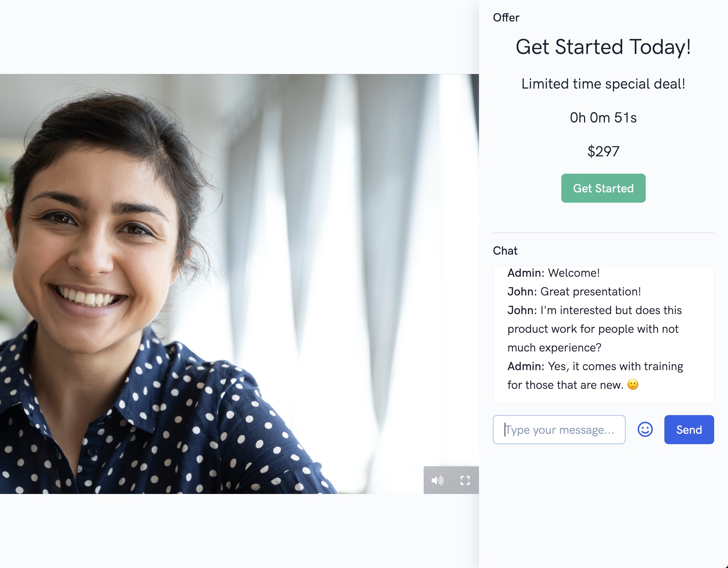728x568 pixels.
Task: Open the emoji picker smiley icon
Action: tap(645, 430)
